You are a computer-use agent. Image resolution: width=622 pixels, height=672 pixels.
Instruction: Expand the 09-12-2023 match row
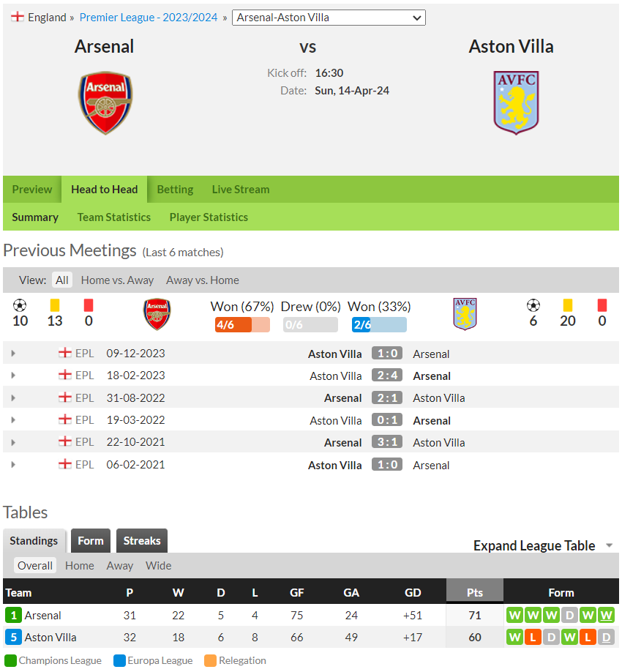pos(13,354)
